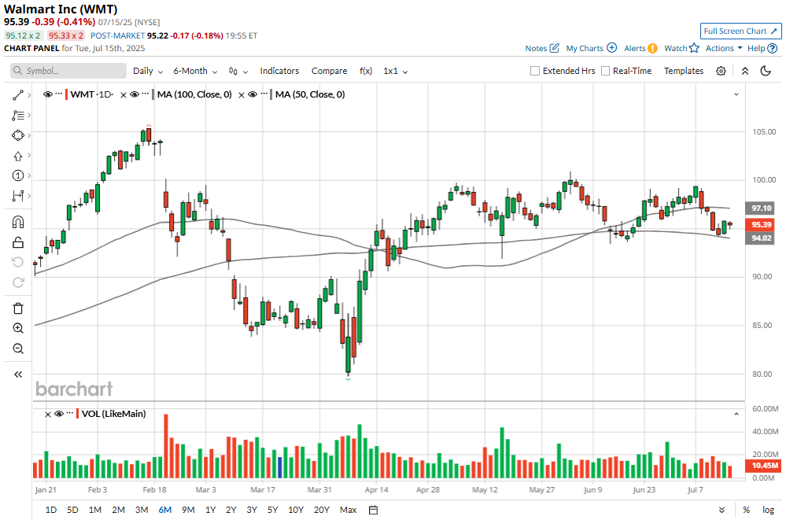The image size is (812, 531).
Task: Open chart settings gear
Action: click(721, 71)
